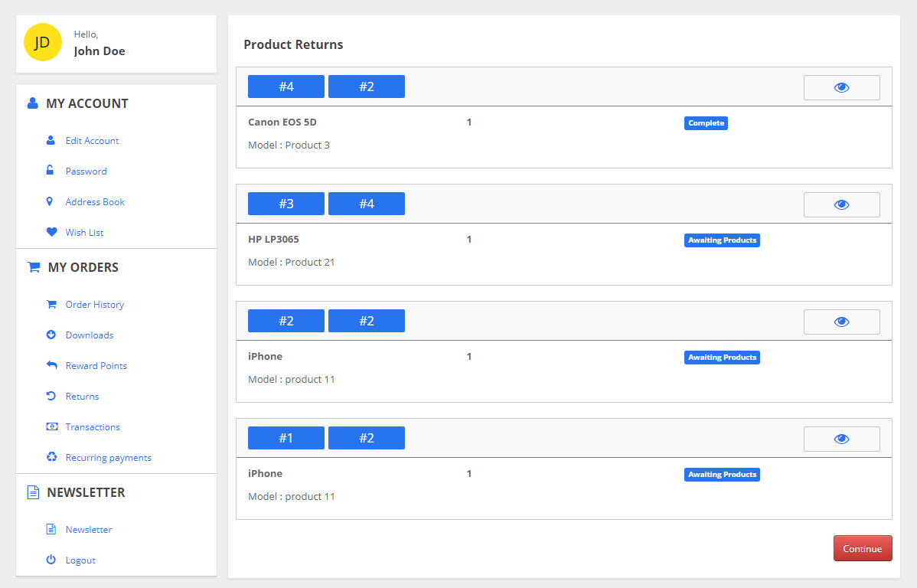This screenshot has height=588, width=917.
Task: Open Recurring payments
Action: click(x=108, y=458)
